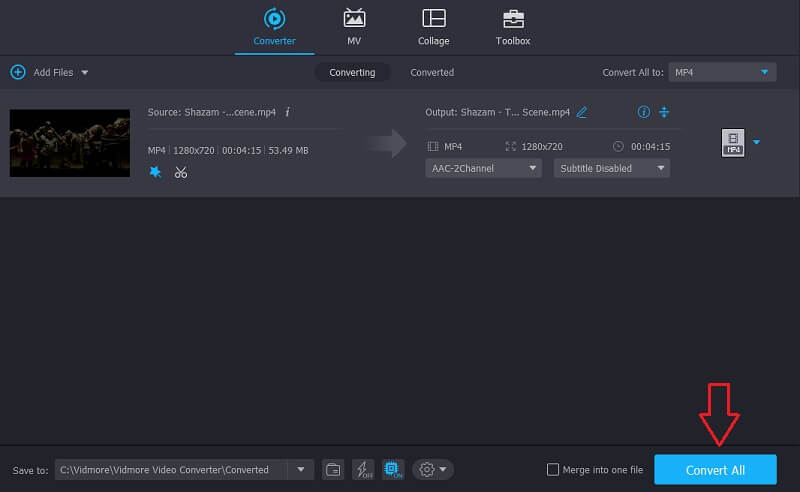The height and width of the screenshot is (492, 800).
Task: Click the MP4 output format icon
Action: click(733, 143)
